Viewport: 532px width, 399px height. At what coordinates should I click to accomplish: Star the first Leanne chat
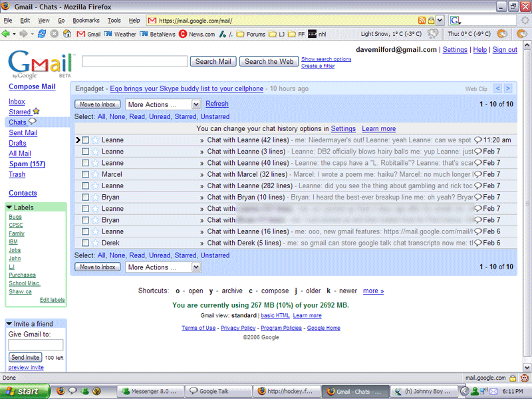95,140
